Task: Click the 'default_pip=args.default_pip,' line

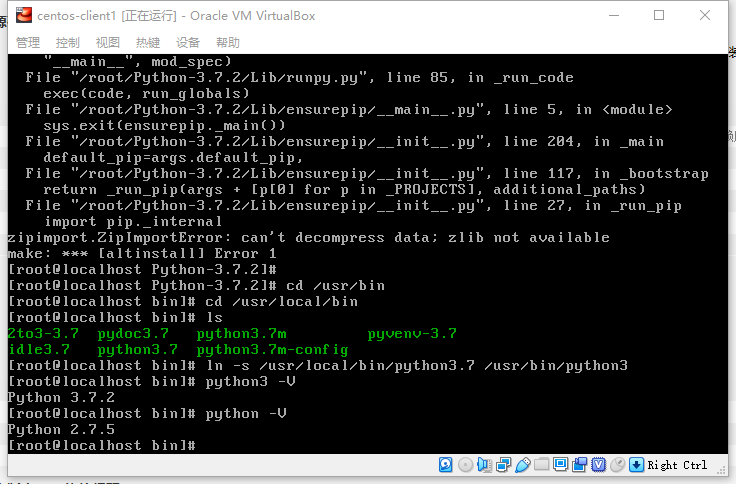Action: click(x=173, y=158)
